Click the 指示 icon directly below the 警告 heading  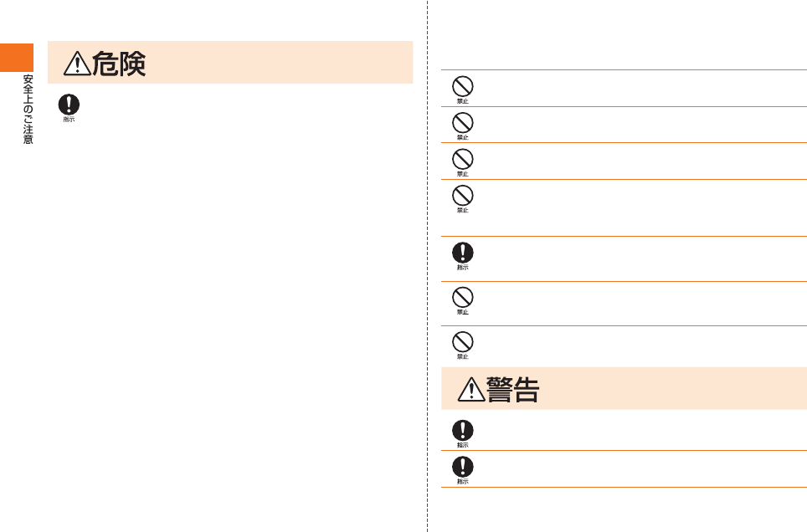tap(463, 434)
